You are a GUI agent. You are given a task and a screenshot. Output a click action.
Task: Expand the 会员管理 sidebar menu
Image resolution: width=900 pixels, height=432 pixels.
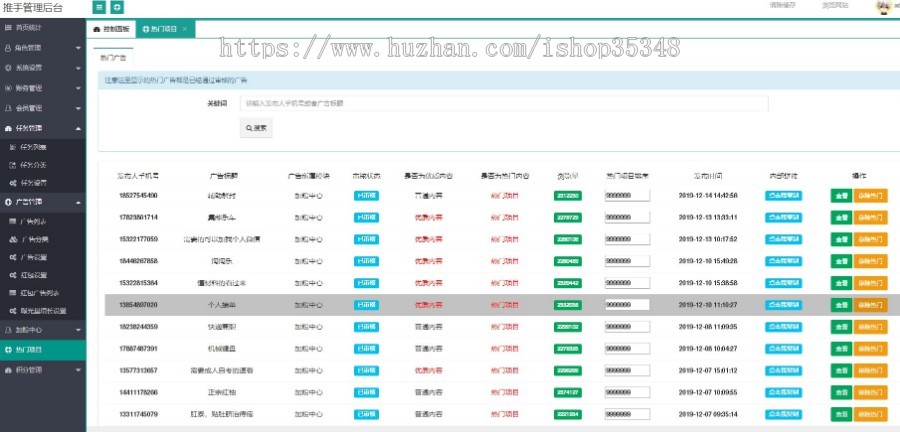point(42,108)
